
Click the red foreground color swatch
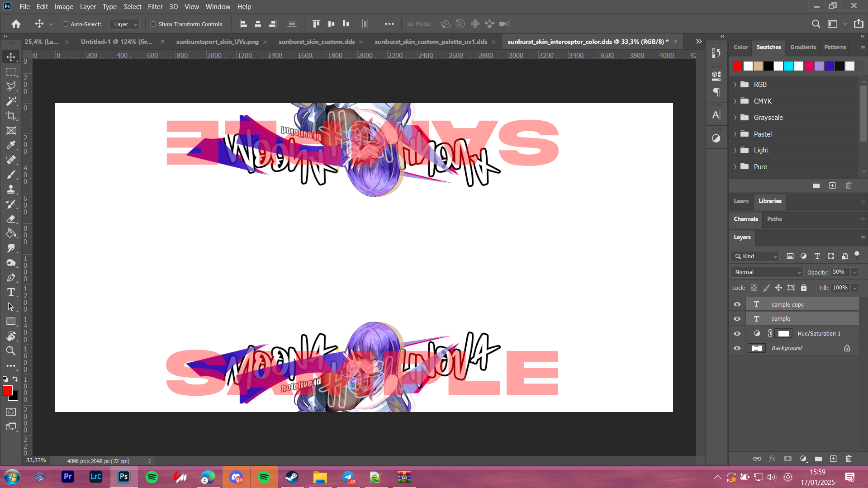coord(7,390)
